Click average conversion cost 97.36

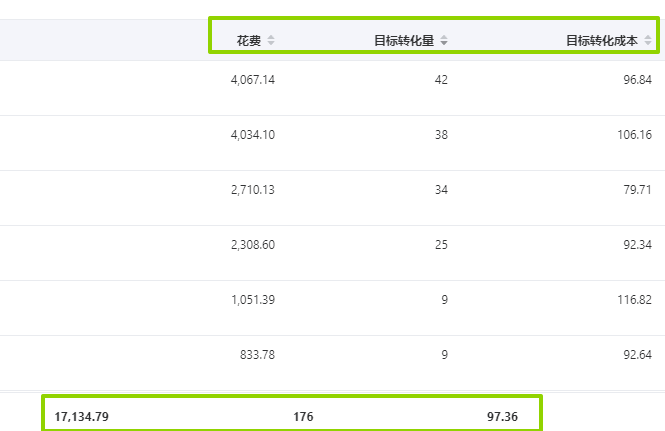[502, 417]
